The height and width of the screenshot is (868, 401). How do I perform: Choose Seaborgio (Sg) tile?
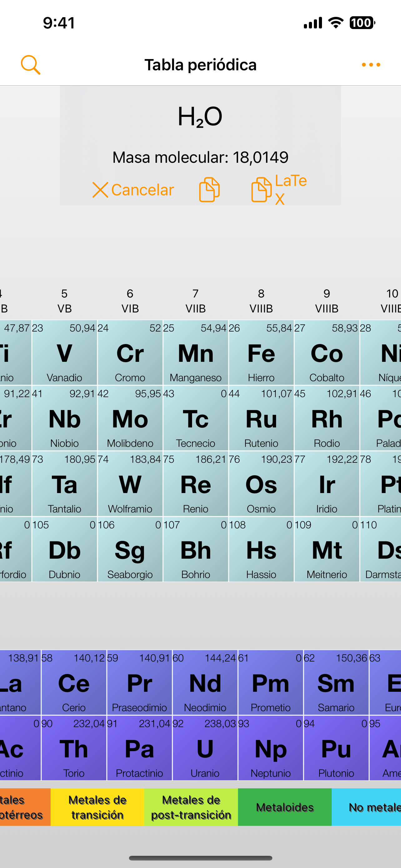coord(130,550)
